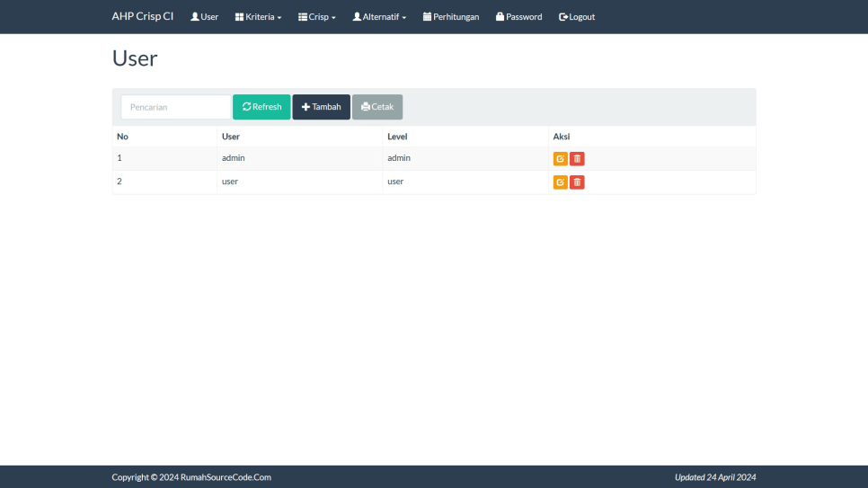Delete the second row named user
This screenshot has height=488, width=868.
tap(577, 182)
